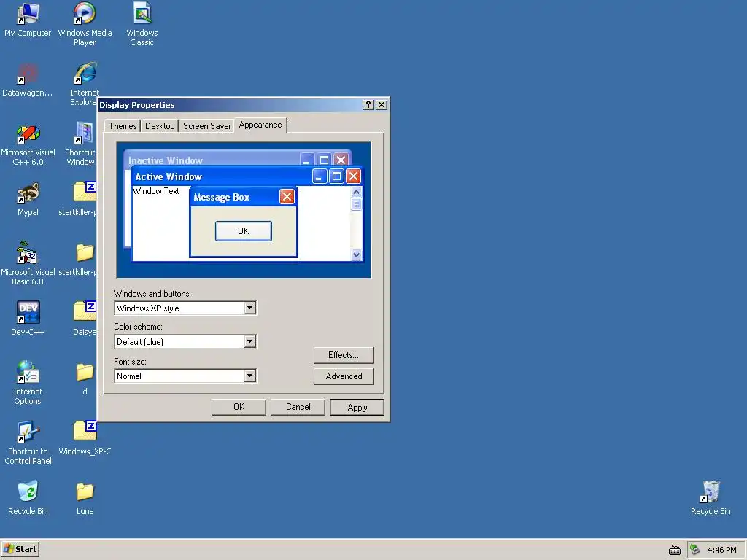Close the Display Properties dialog
The height and width of the screenshot is (560, 747).
[x=382, y=105]
